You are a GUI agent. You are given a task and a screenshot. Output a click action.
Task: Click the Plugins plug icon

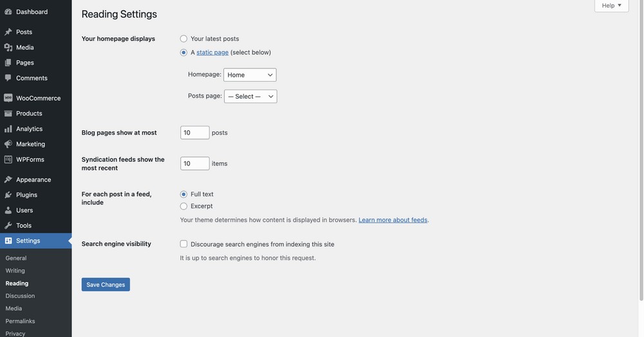point(8,195)
